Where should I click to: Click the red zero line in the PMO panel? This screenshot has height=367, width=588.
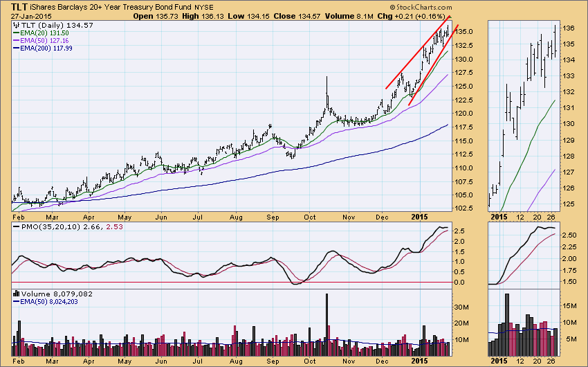231,282
